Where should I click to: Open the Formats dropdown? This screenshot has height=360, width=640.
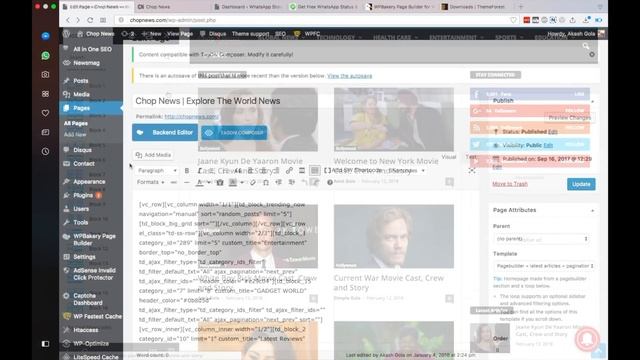(x=151, y=182)
